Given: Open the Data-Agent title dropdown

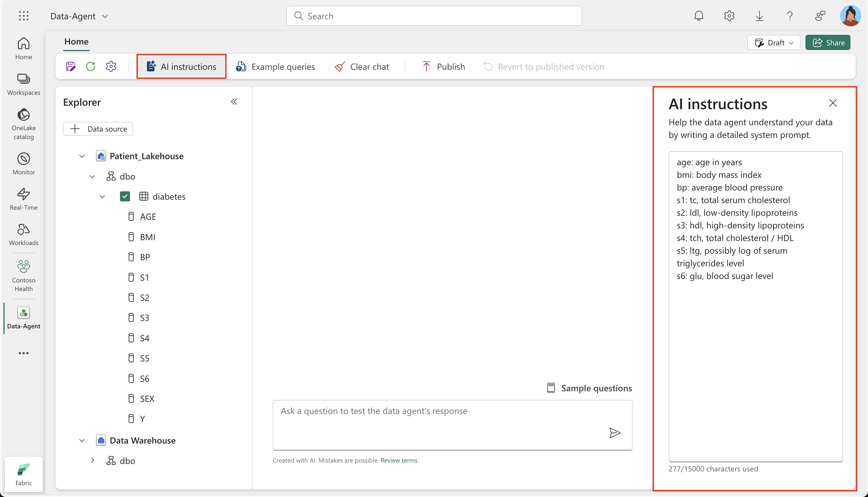Looking at the screenshot, I should tap(79, 16).
